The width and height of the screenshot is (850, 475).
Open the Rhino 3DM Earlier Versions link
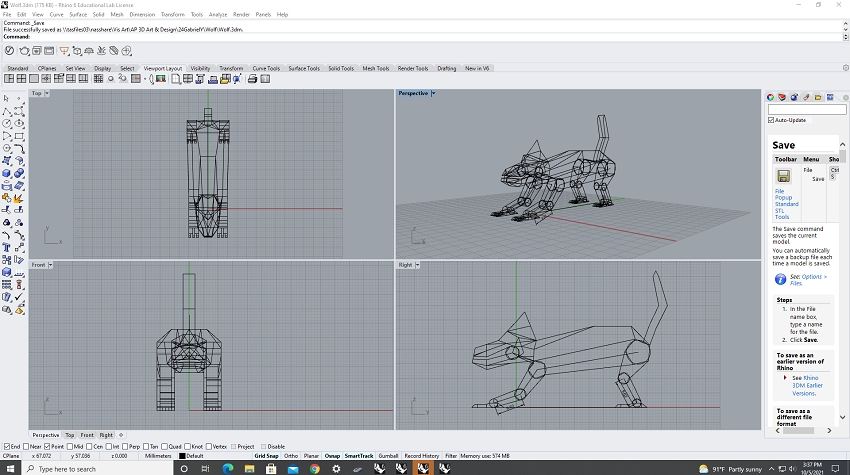click(x=805, y=386)
